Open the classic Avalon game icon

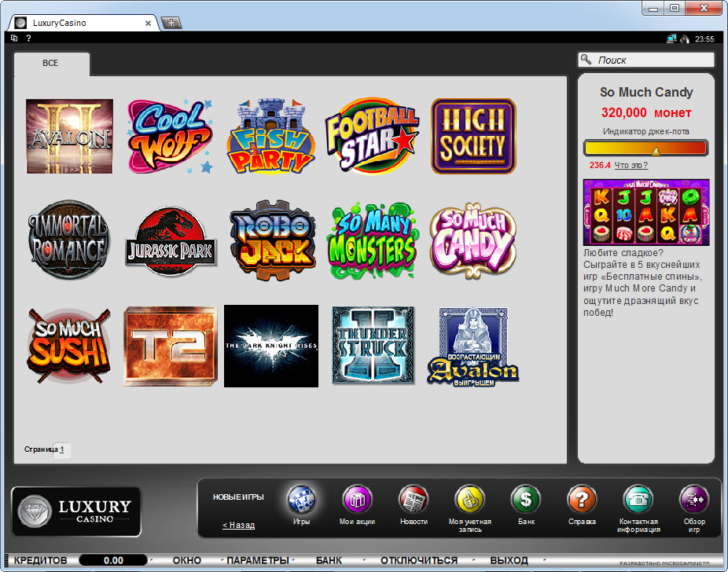[x=473, y=347]
